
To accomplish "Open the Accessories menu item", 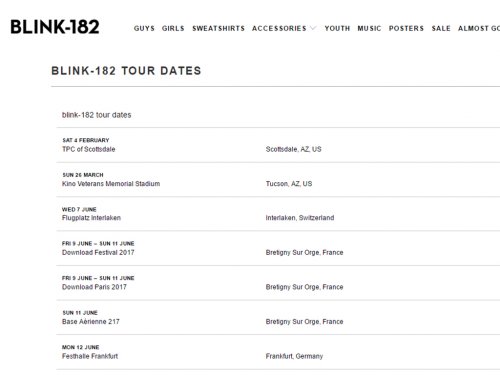I will coord(279,28).
